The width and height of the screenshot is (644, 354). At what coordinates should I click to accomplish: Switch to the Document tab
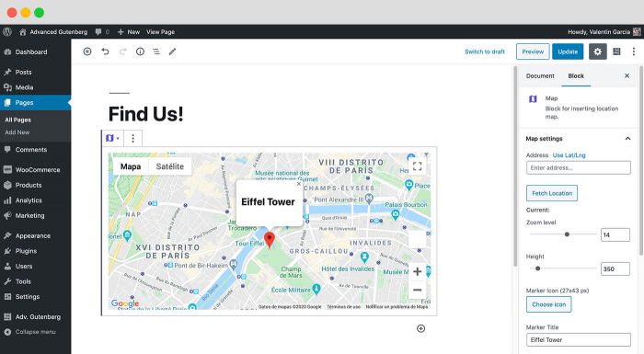540,76
